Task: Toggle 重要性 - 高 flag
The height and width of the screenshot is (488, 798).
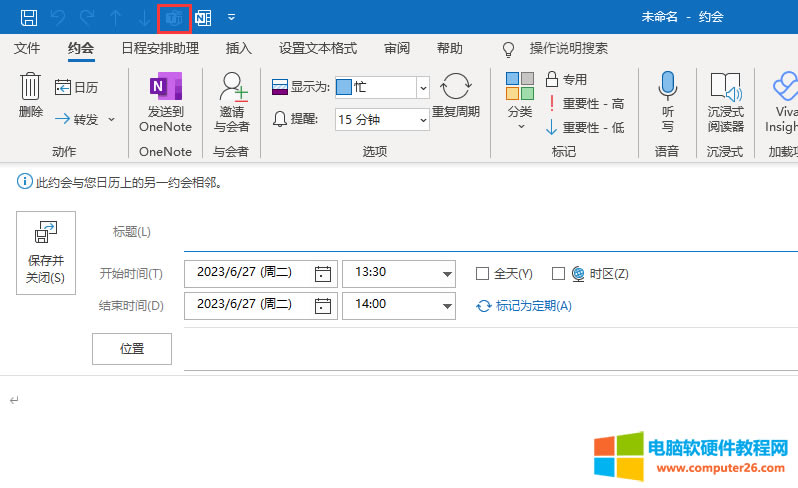Action: [586, 104]
